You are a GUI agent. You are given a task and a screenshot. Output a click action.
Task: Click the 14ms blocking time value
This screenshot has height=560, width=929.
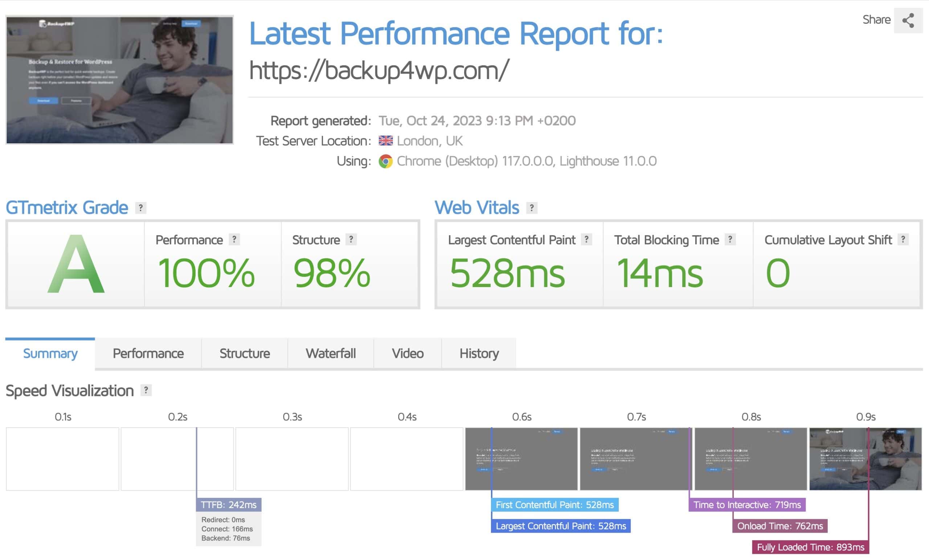660,273
